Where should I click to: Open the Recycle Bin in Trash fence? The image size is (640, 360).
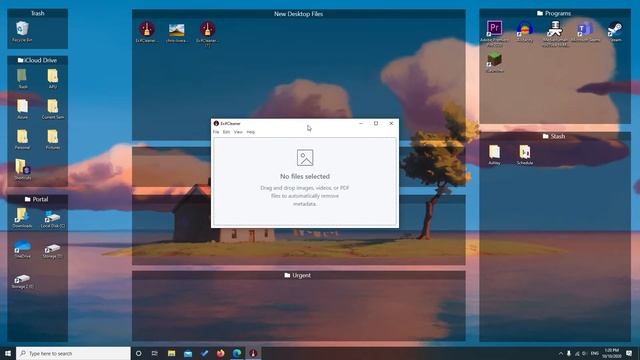point(22,31)
